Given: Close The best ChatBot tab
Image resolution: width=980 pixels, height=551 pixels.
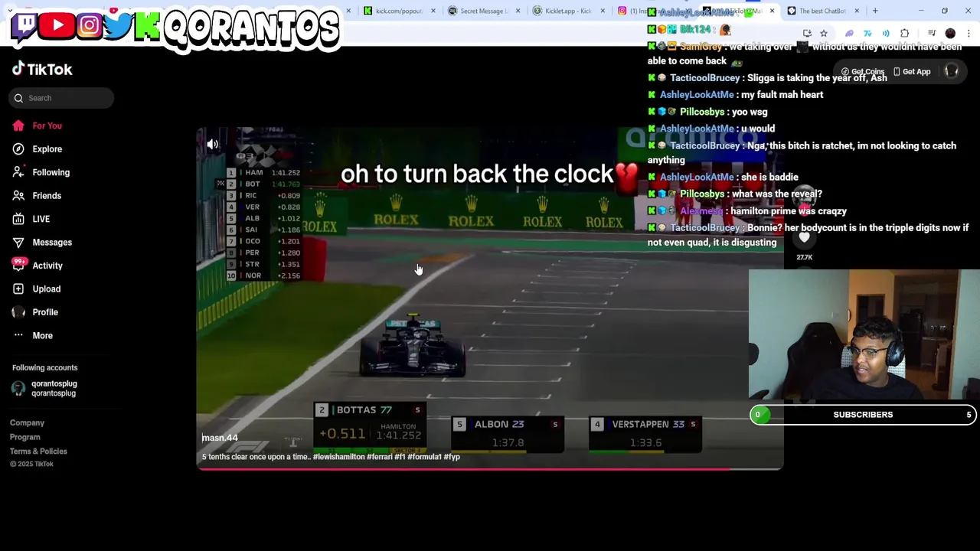Looking at the screenshot, I should pos(857,11).
